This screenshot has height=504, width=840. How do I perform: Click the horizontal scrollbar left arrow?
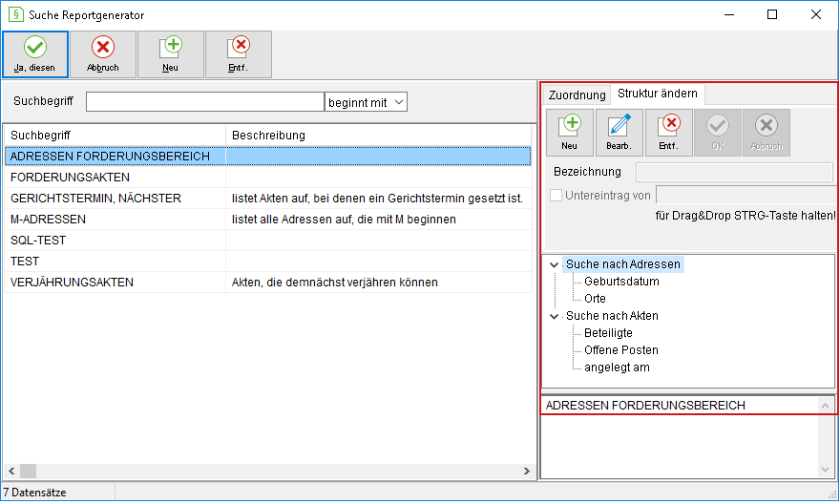[11, 472]
